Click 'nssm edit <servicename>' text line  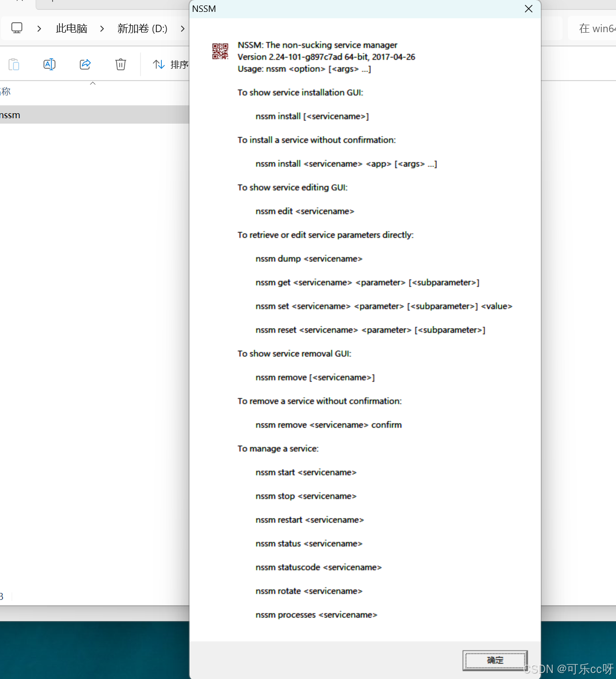pos(305,211)
